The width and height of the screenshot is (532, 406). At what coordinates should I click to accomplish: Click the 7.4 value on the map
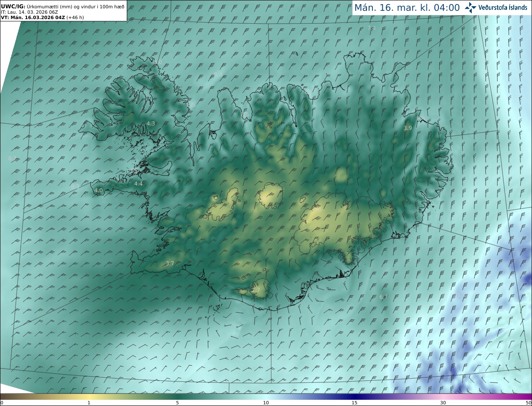point(371,28)
